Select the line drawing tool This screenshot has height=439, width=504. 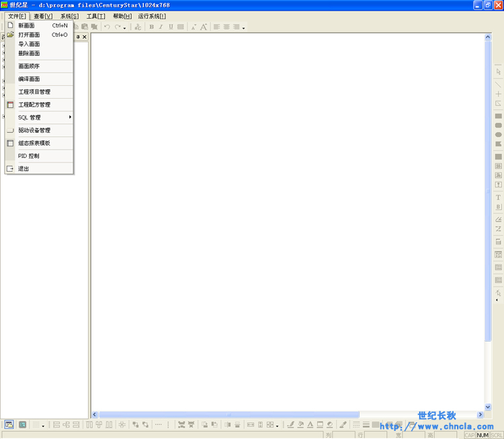click(x=499, y=85)
